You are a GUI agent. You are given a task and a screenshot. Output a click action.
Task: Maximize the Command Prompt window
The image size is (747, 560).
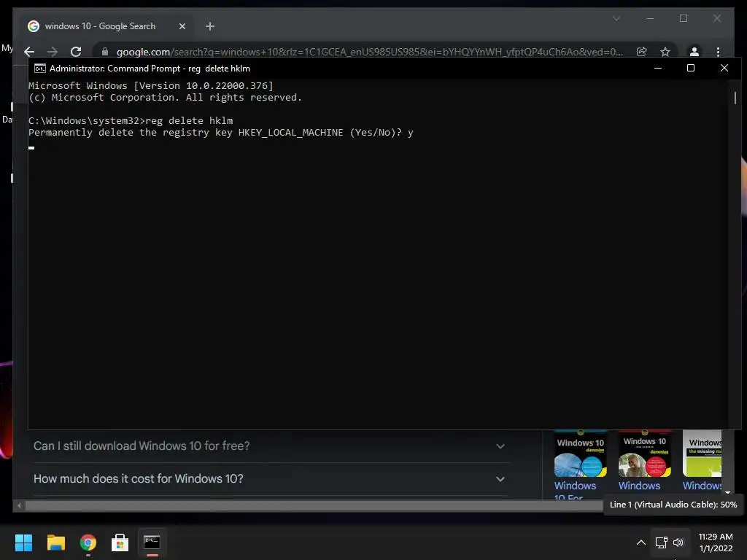[x=691, y=68]
